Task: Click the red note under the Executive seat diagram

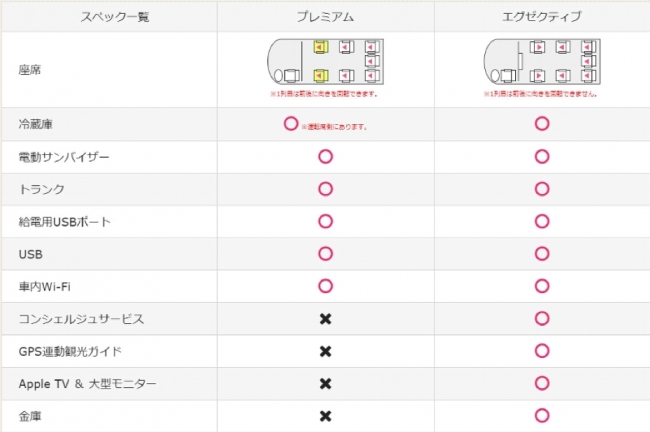Action: click(x=541, y=92)
